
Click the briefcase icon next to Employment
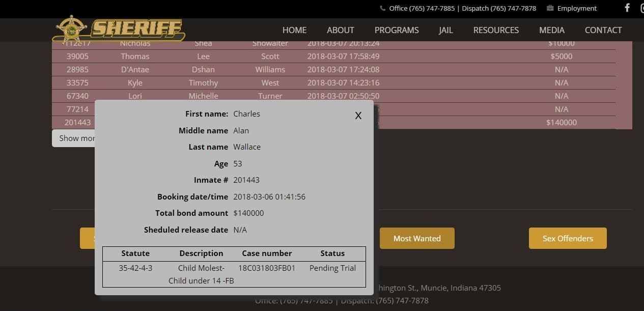coord(550,8)
